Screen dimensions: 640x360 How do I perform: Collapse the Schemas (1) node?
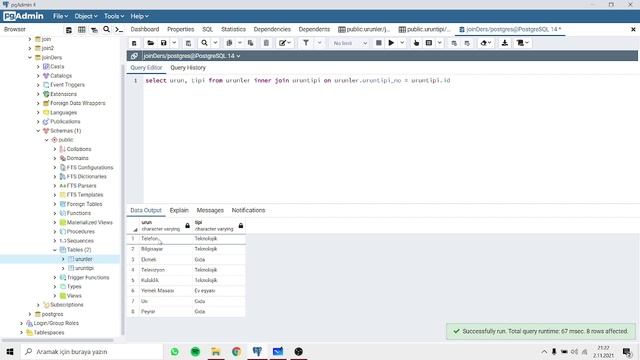38,131
